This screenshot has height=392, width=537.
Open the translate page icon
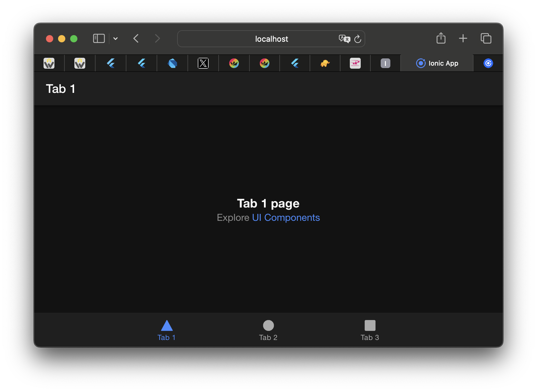pos(344,39)
